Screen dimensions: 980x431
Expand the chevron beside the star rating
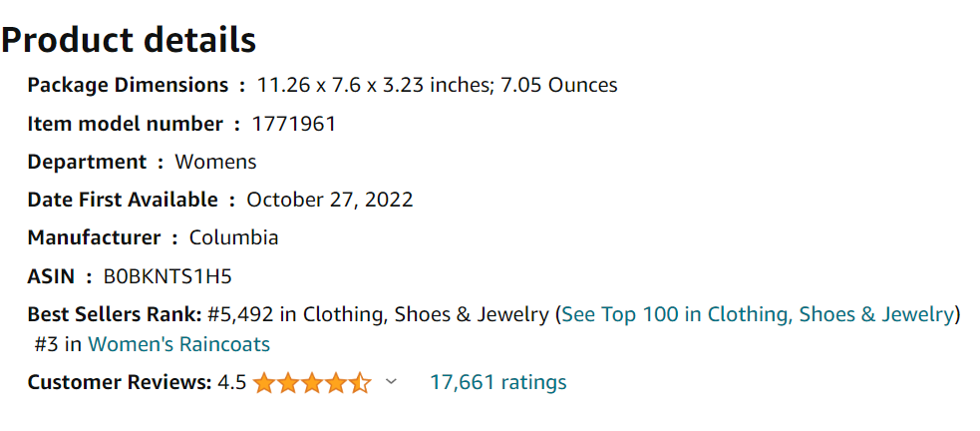pyautogui.click(x=391, y=381)
